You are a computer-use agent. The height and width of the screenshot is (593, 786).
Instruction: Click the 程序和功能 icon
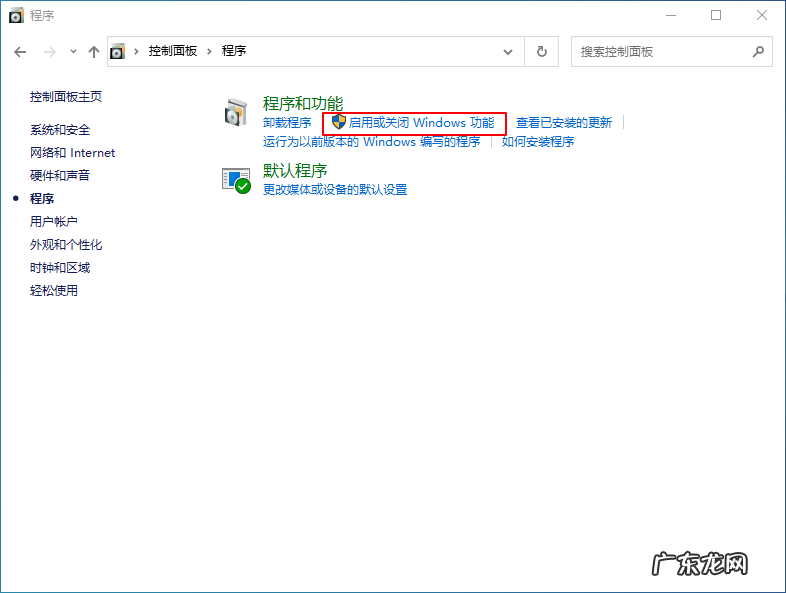(236, 112)
